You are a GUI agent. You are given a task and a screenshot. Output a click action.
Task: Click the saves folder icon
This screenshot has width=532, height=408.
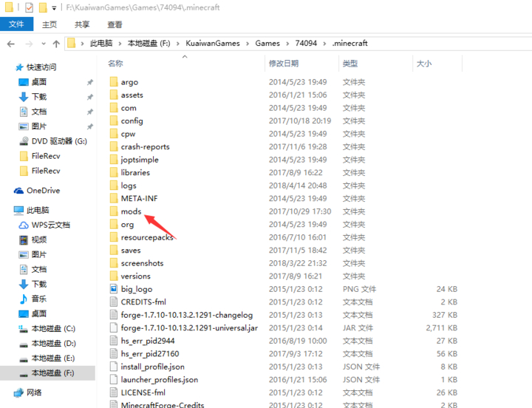(x=114, y=250)
